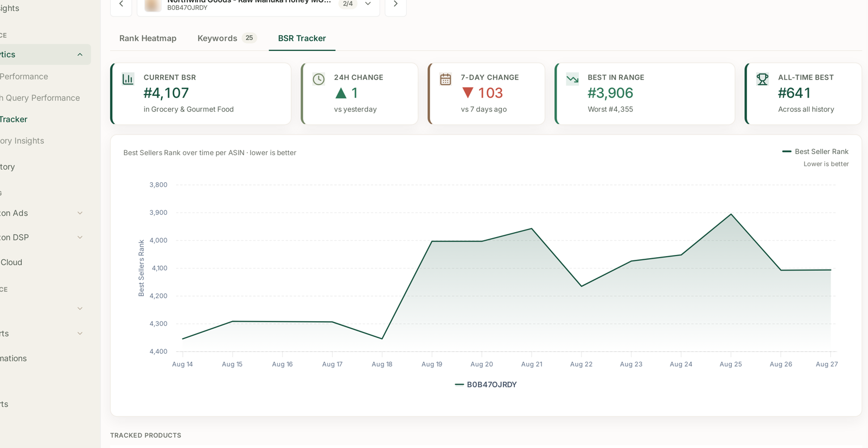Click the calendar icon on 7-Day Change card
Image resolution: width=868 pixels, height=448 pixels.
[445, 79]
